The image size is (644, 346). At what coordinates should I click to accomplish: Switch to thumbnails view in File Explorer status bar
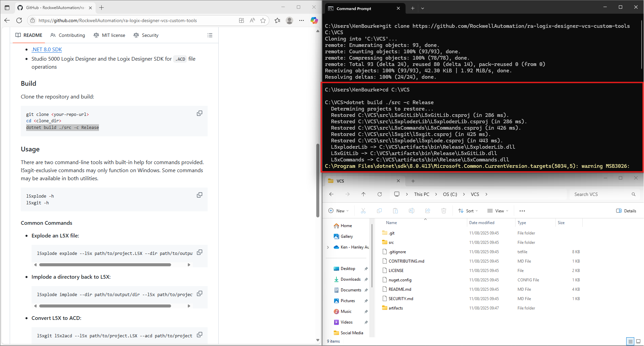tap(638, 341)
